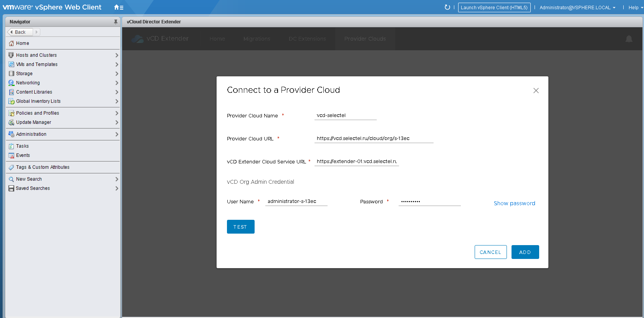The height and width of the screenshot is (318, 644).
Task: Click the Content Libraries icon
Action: click(x=12, y=92)
